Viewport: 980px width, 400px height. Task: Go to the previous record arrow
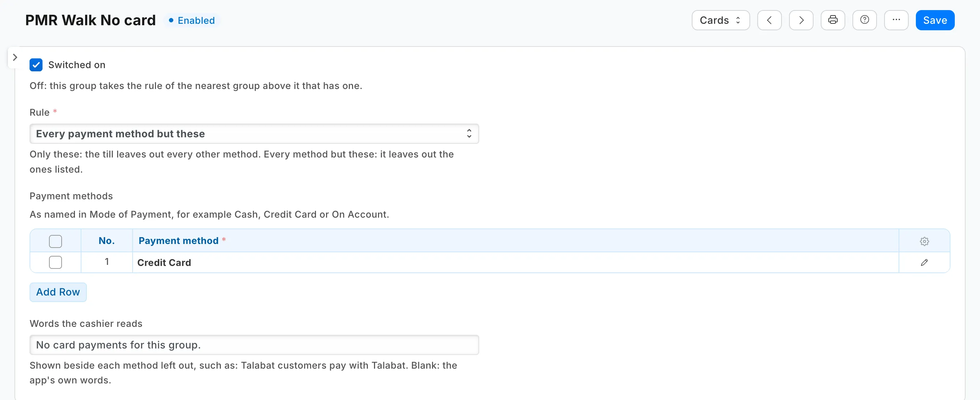pyautogui.click(x=769, y=20)
